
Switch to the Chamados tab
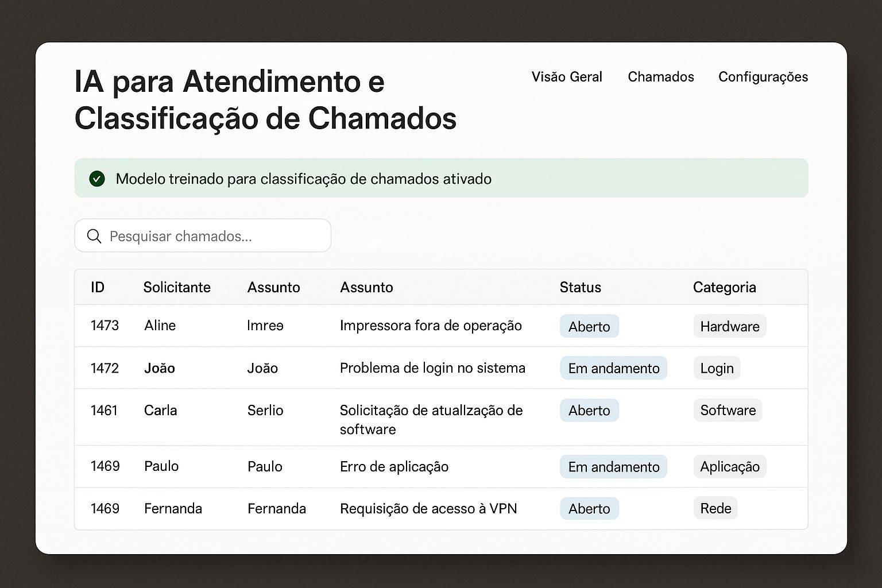(x=660, y=77)
